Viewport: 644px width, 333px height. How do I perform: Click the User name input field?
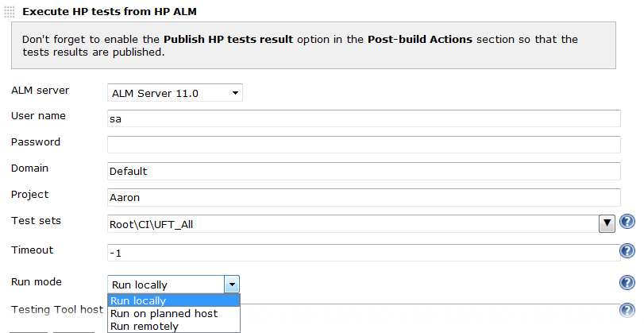click(363, 118)
